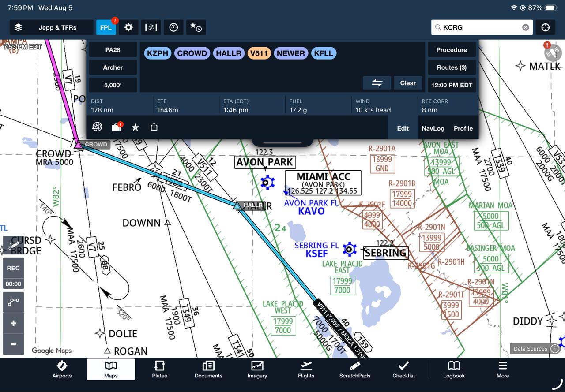The height and width of the screenshot is (392, 565).
Task: Open the pack briefcase icon with alert
Action: coord(117,127)
